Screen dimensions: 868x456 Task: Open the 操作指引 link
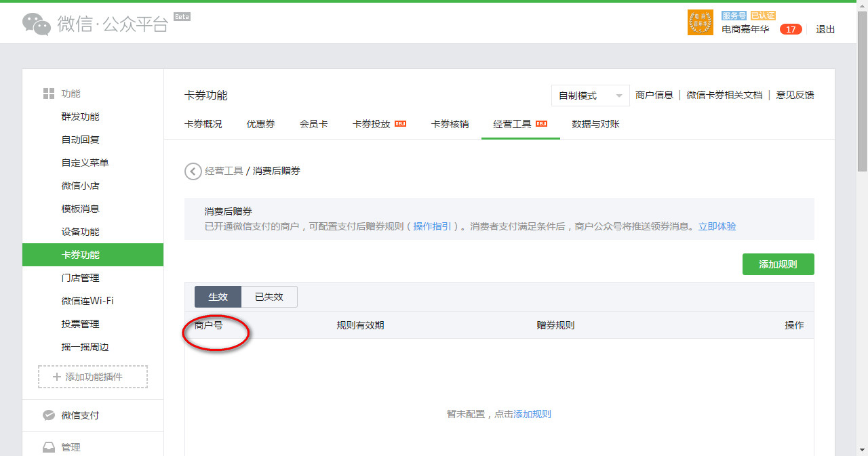tap(433, 226)
